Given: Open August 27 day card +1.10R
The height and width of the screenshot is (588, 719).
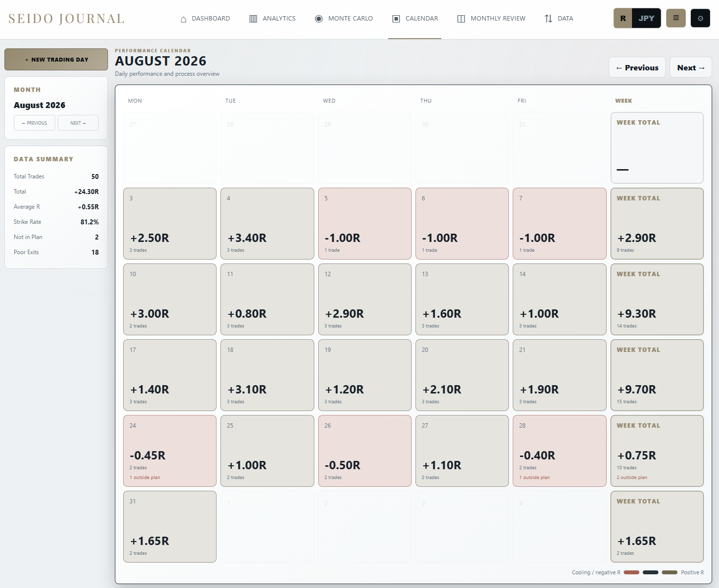Looking at the screenshot, I should [x=462, y=451].
